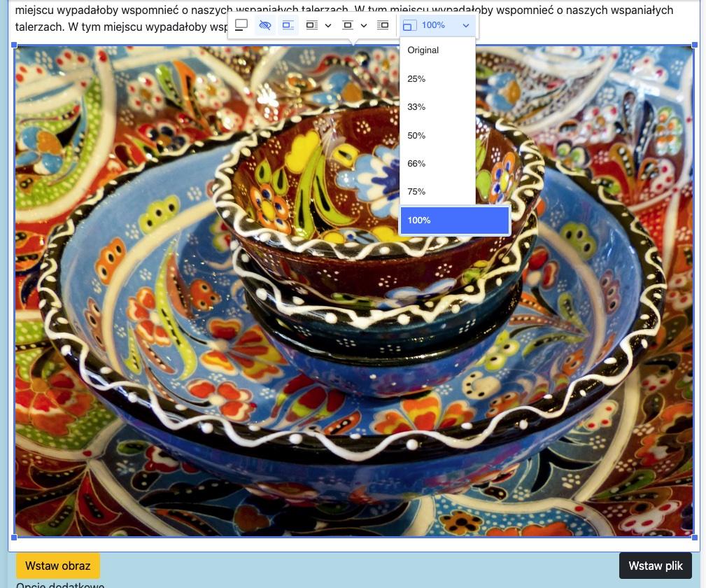The width and height of the screenshot is (706, 588).
Task: Click highlighted 100% entry in the list
Action: pos(454,220)
